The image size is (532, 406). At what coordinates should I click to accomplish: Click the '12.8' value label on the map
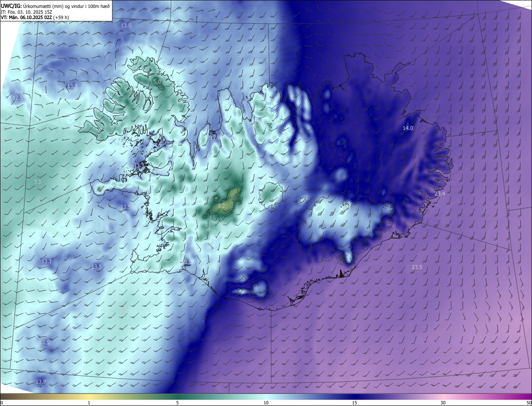point(215,137)
